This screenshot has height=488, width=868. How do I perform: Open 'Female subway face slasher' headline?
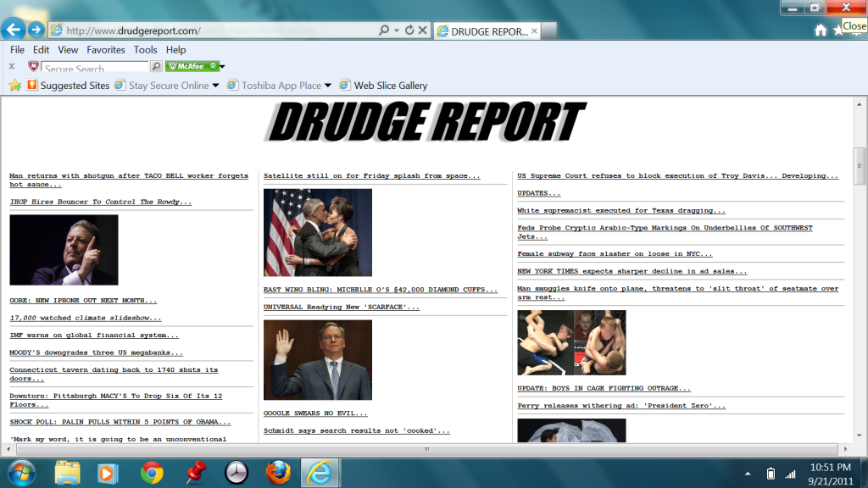coord(615,254)
